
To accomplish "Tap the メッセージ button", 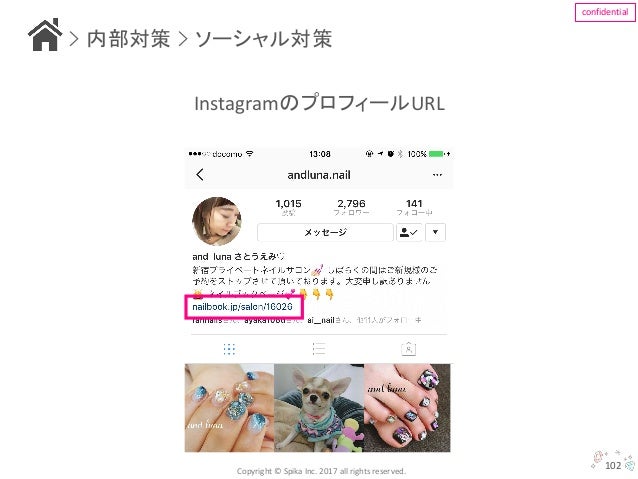I will click(x=325, y=232).
